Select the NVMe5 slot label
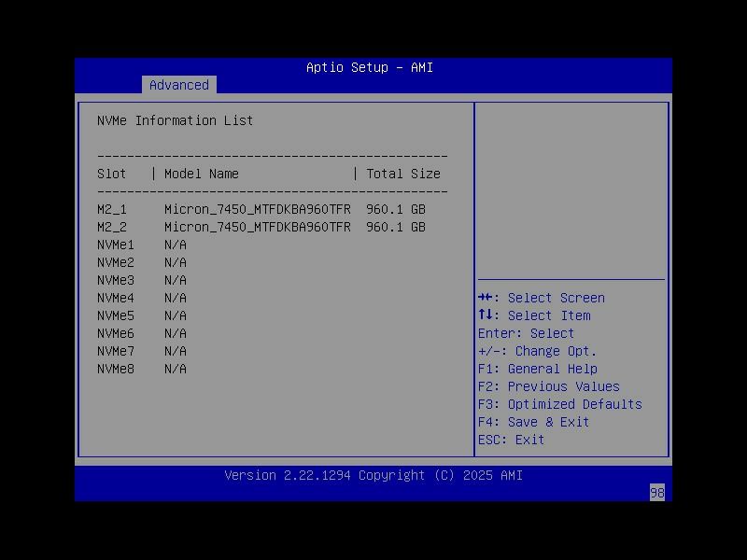This screenshot has height=560, width=747. (116, 315)
